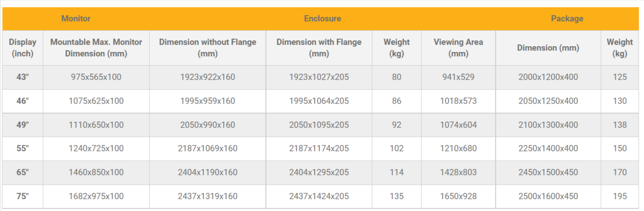The height and width of the screenshot is (211, 644).
Task: Select the 46" display row label
Action: [23, 101]
